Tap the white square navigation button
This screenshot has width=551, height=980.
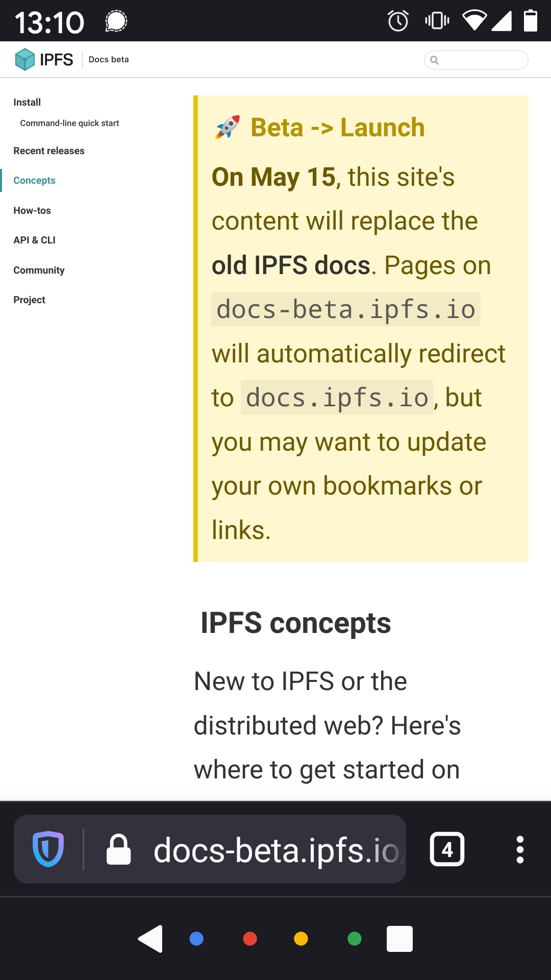pos(399,939)
